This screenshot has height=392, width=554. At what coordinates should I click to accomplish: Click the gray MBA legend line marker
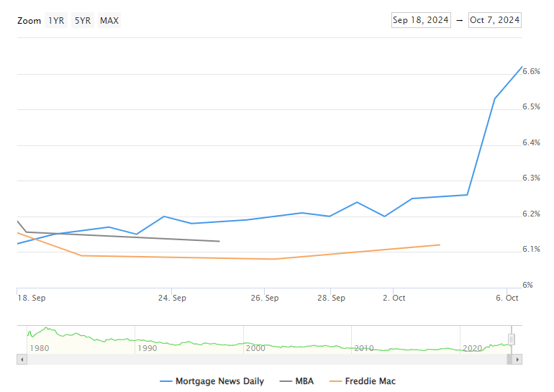tap(283, 381)
